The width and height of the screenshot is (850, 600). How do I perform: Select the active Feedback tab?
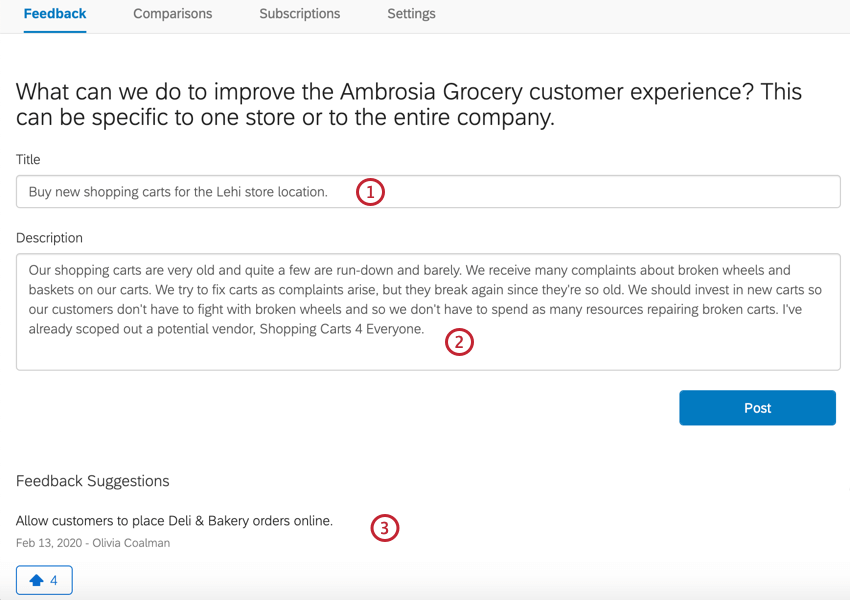point(55,14)
